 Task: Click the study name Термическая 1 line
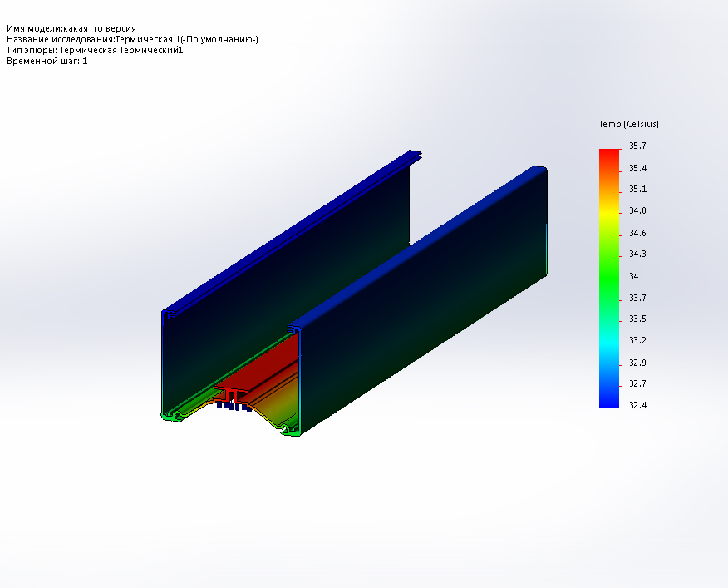click(132, 40)
